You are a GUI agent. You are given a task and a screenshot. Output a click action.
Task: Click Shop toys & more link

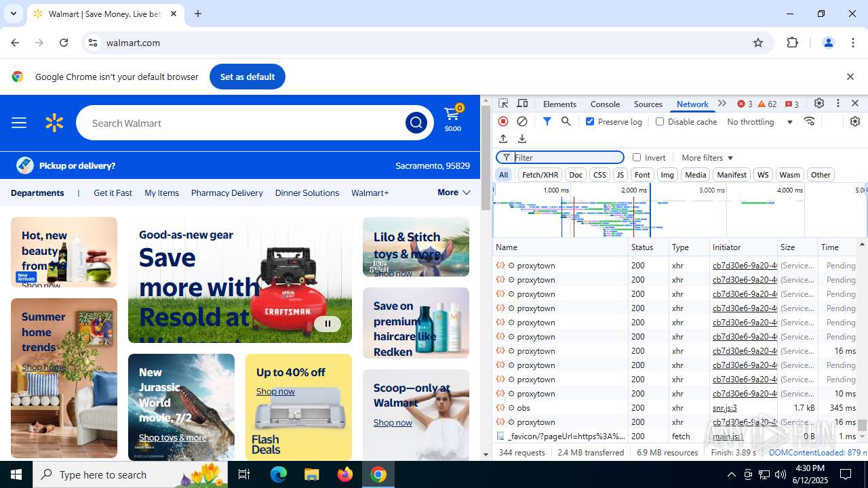[x=172, y=437]
